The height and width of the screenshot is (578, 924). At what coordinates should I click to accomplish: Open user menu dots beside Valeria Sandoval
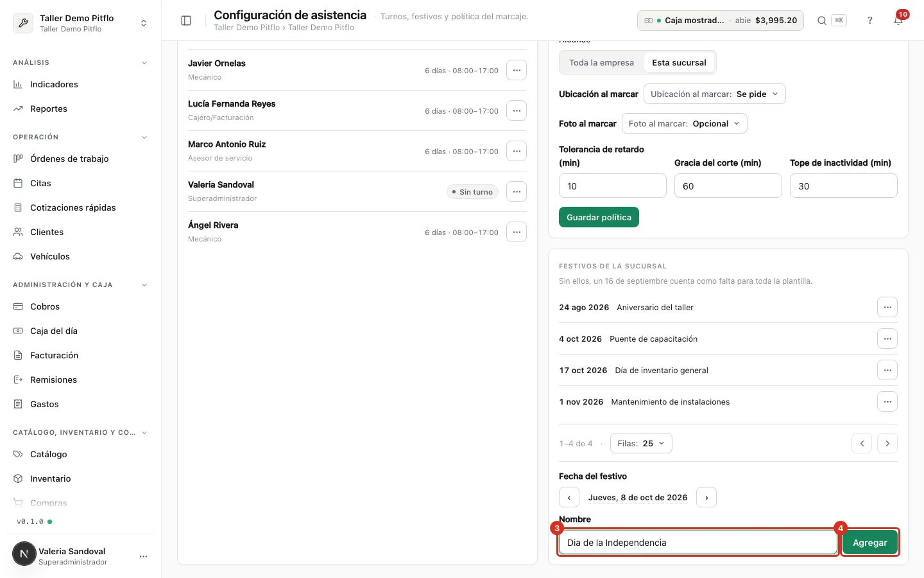point(143,556)
